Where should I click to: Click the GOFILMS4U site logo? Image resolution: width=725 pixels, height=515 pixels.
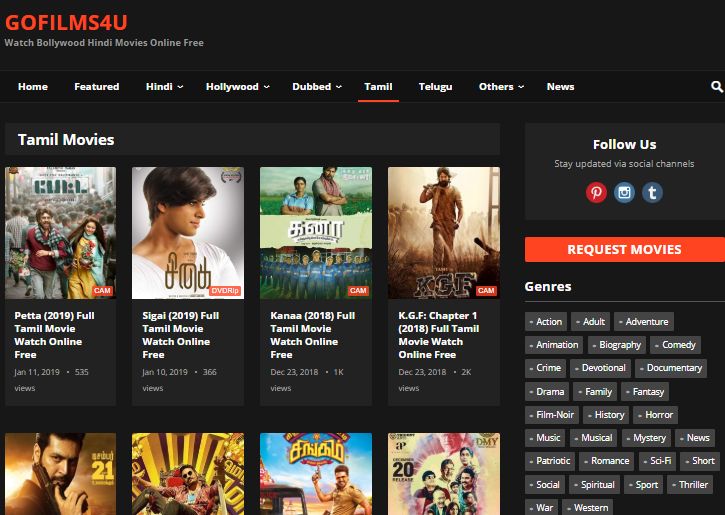tap(66, 22)
